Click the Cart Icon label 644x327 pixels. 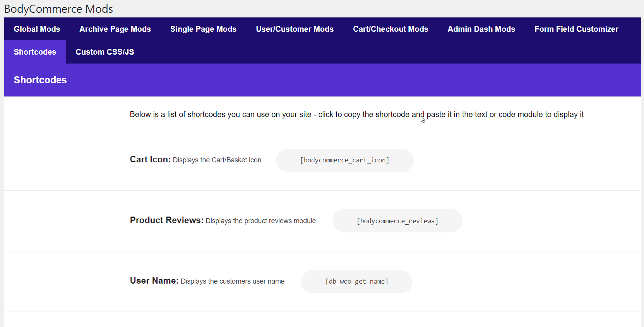coord(150,160)
